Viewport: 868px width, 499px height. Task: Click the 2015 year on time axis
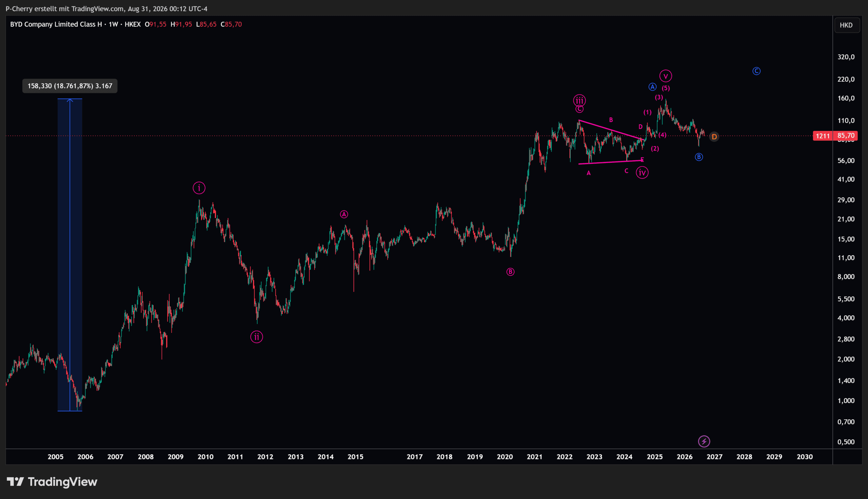pyautogui.click(x=355, y=457)
